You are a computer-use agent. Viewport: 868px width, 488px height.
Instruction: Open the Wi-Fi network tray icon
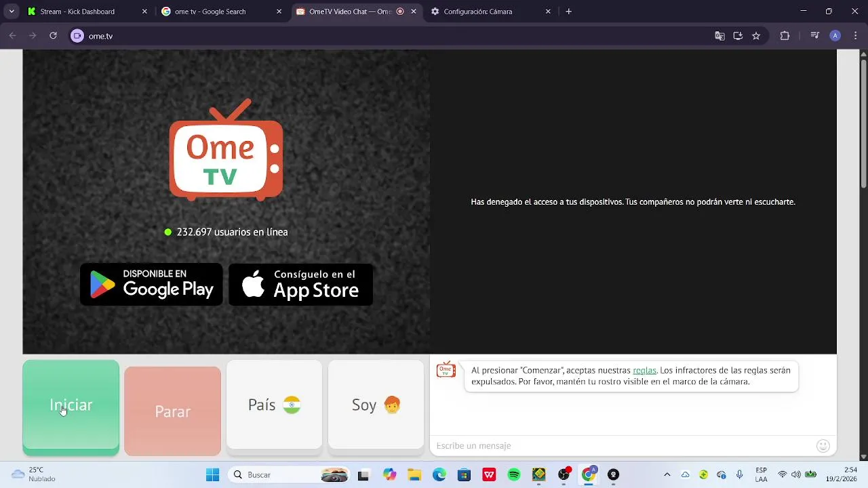click(783, 474)
